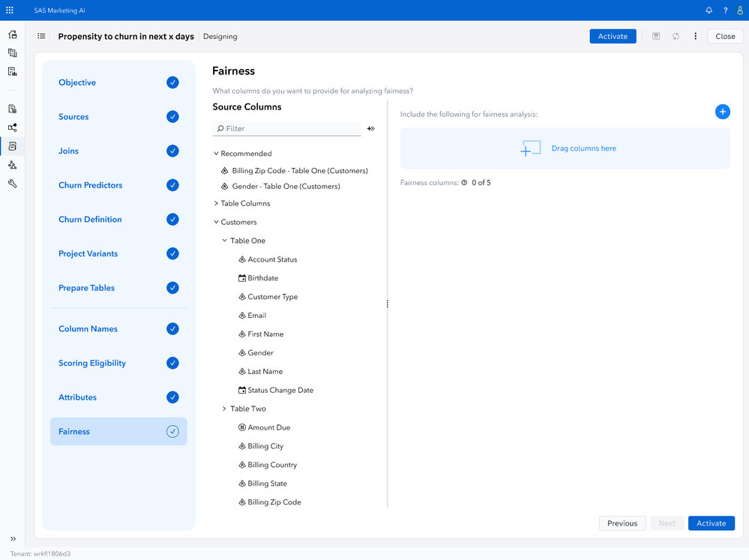Image resolution: width=749 pixels, height=560 pixels.
Task: Expand Table Two under Customers
Action: 223,408
